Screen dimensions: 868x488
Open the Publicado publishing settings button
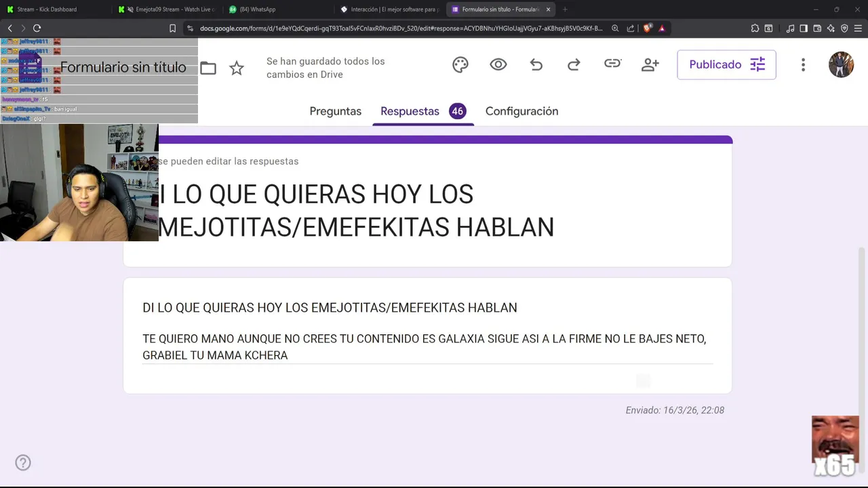(x=726, y=64)
